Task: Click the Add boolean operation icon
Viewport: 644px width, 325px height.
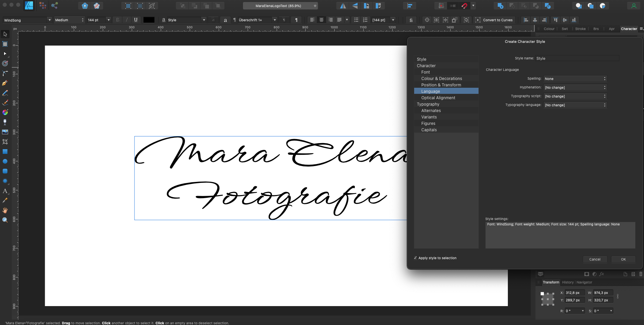Action: (x=500, y=6)
